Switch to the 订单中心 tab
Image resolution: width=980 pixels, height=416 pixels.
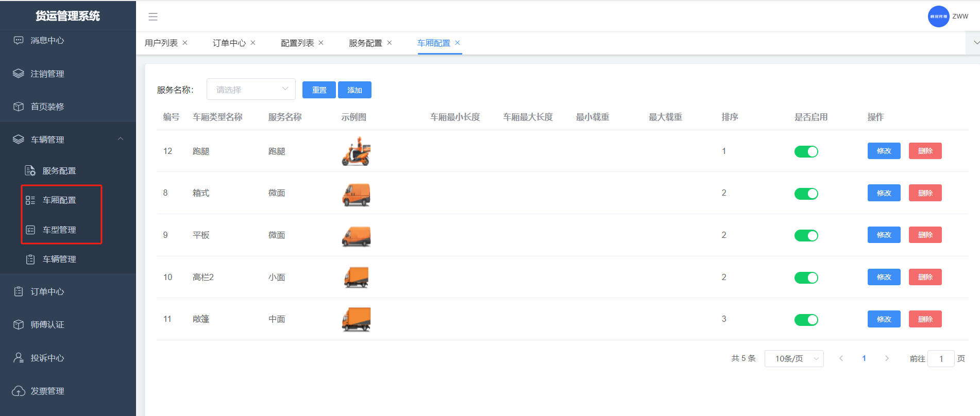(229, 43)
